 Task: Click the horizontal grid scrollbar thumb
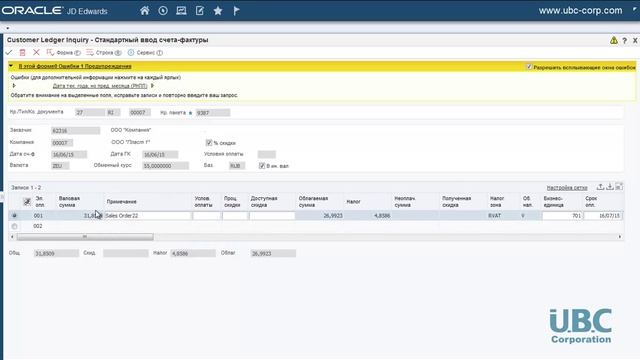coord(85,237)
